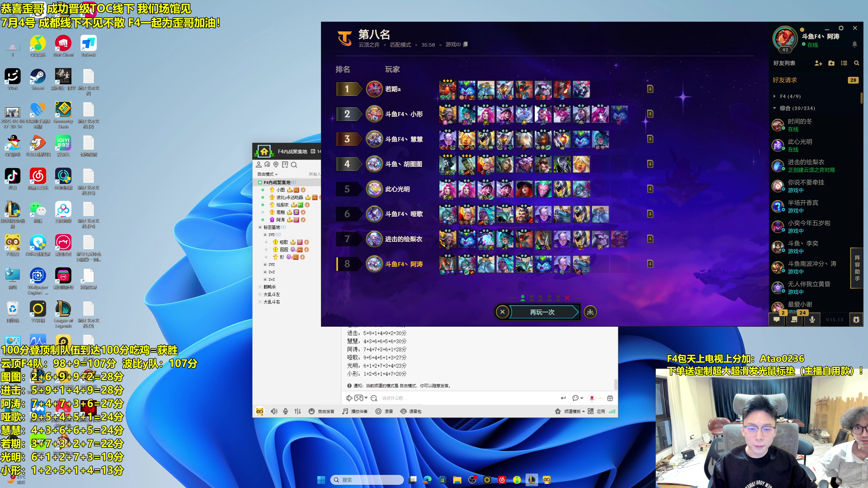The height and width of the screenshot is (488, 868).
Task: Open the 阵容助手 side tab
Action: (857, 268)
